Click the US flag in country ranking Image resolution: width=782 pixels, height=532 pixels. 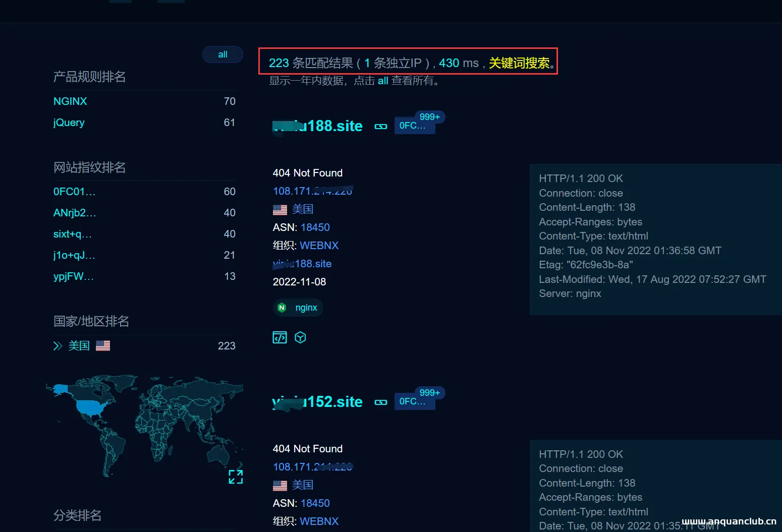(103, 345)
